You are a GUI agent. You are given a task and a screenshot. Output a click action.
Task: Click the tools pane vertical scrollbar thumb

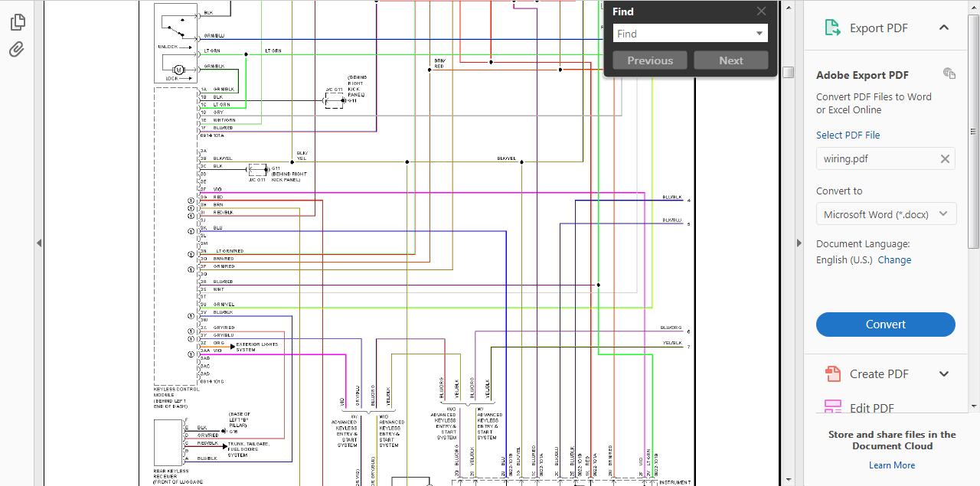974,130
